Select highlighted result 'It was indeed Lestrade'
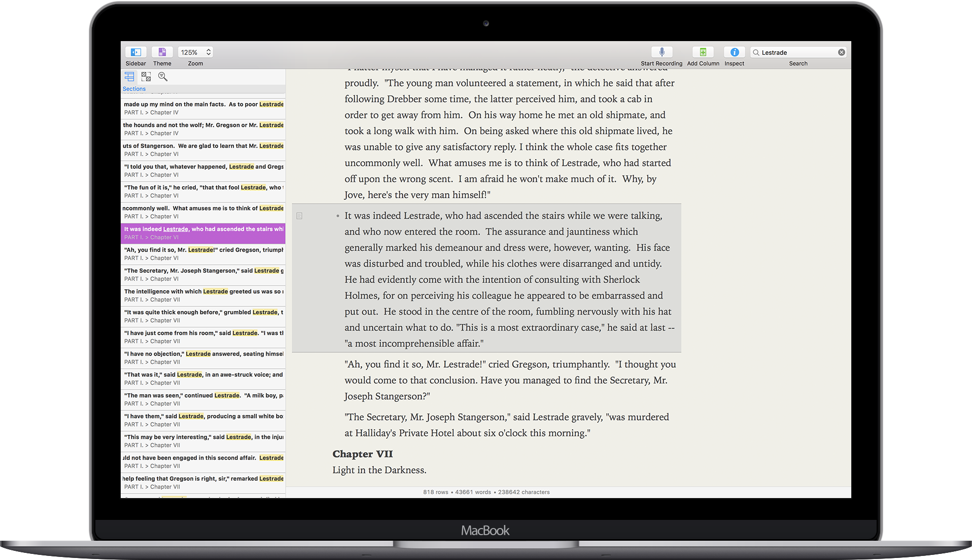The image size is (972, 560). 203,233
